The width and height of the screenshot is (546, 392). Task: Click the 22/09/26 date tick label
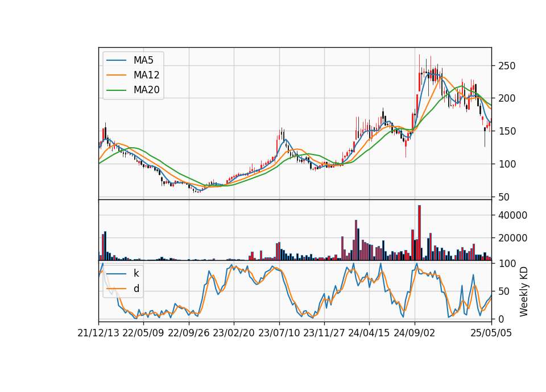pyautogui.click(x=189, y=333)
